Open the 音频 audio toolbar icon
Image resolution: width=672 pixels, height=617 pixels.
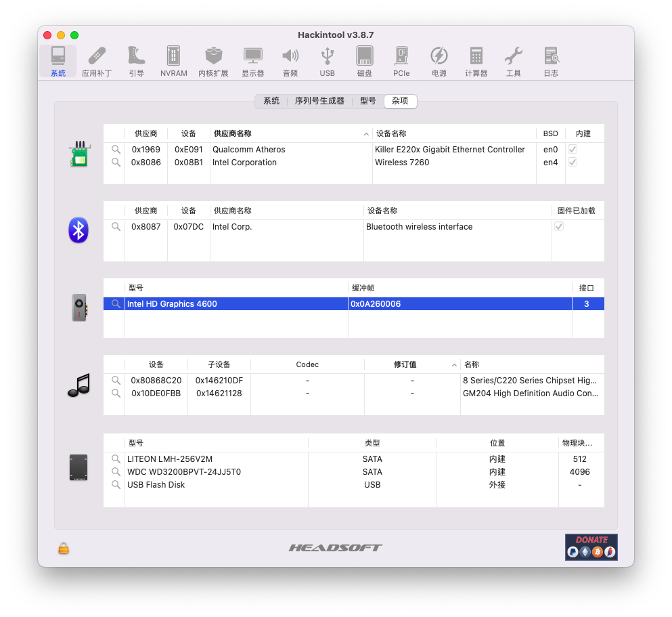tap(290, 62)
